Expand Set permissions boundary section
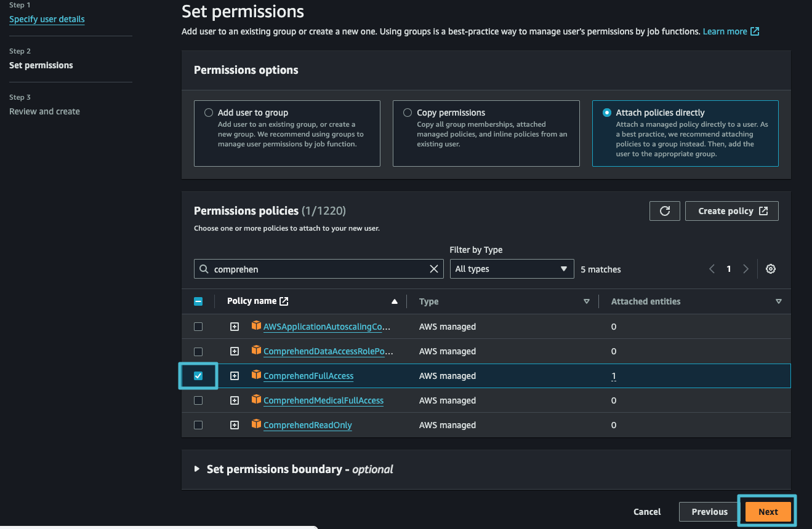 click(x=197, y=469)
